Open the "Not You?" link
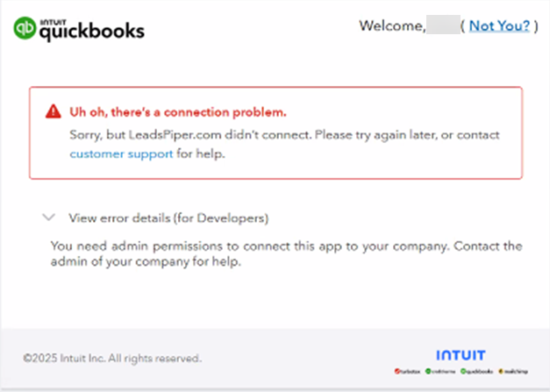 click(499, 25)
